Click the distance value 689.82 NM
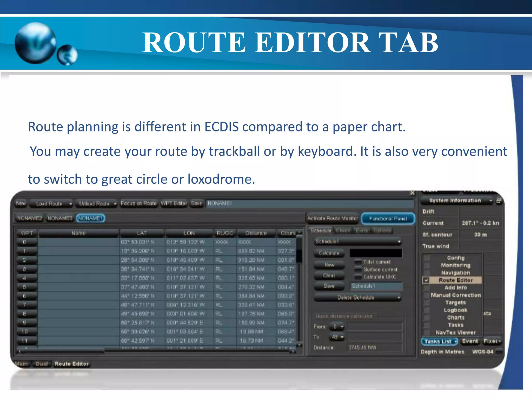This screenshot has height=399, width=532. point(251,251)
